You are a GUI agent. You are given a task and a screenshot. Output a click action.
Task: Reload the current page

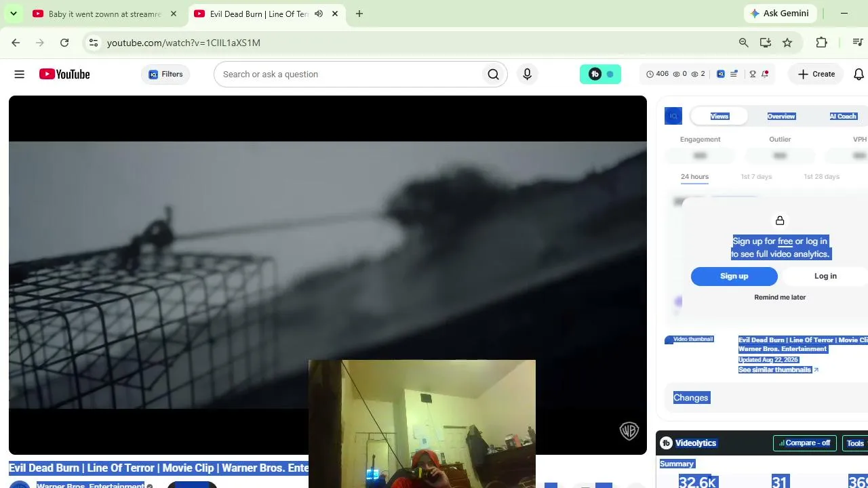click(64, 43)
